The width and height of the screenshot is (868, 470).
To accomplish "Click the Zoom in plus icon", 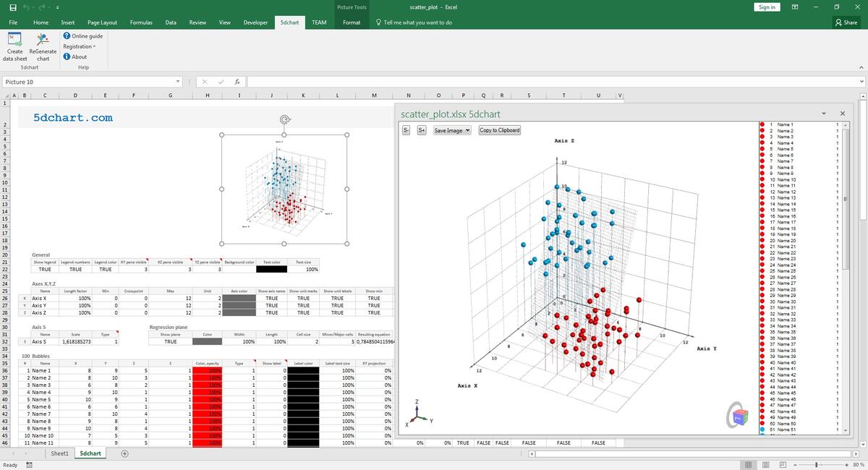I will click(846, 464).
